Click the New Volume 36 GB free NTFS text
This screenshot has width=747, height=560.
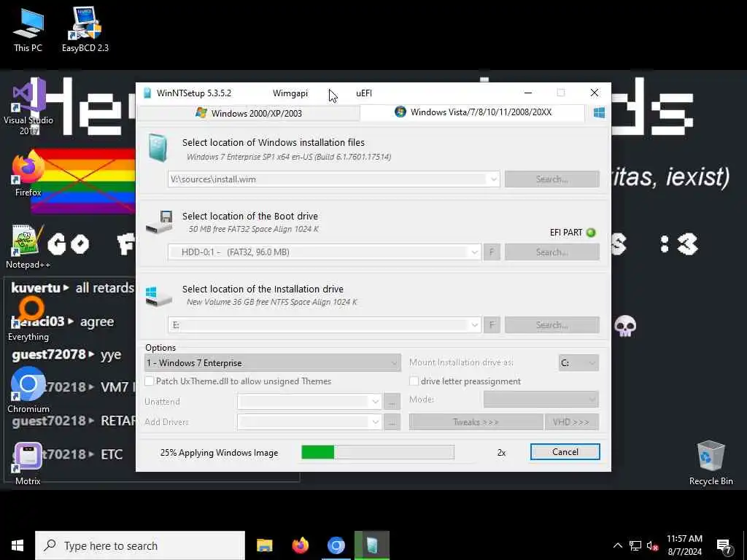271,302
